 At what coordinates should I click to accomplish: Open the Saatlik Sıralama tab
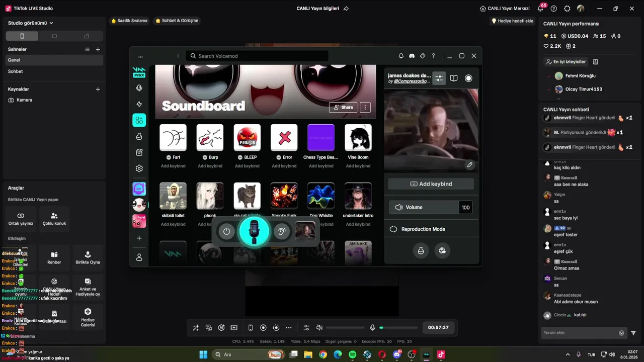(129, 21)
